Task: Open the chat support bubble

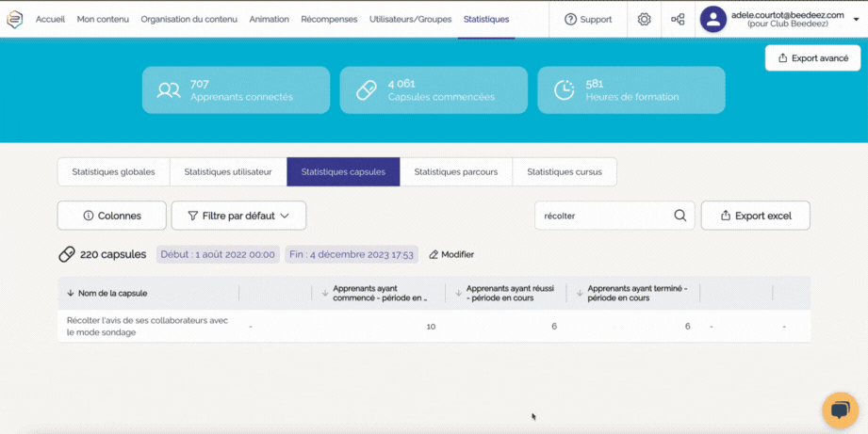Action: [840, 410]
